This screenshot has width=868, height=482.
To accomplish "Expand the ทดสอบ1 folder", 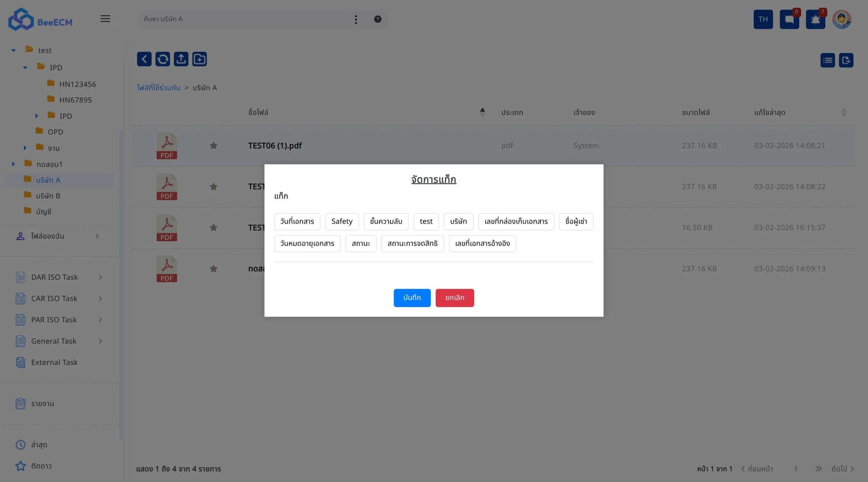I will (x=14, y=164).
